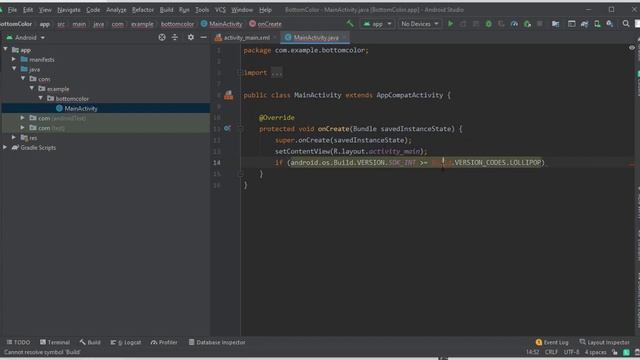
Task: Open the Profiler tool window
Action: (x=164, y=342)
